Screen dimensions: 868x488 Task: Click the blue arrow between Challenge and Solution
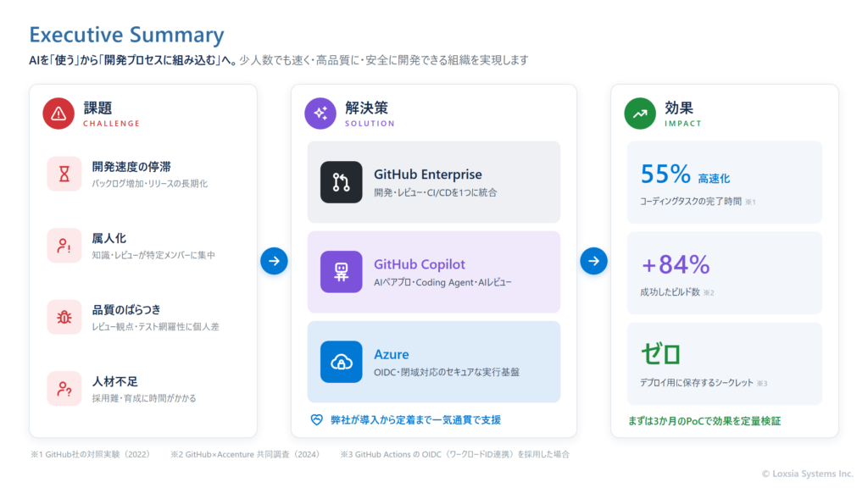tap(274, 261)
